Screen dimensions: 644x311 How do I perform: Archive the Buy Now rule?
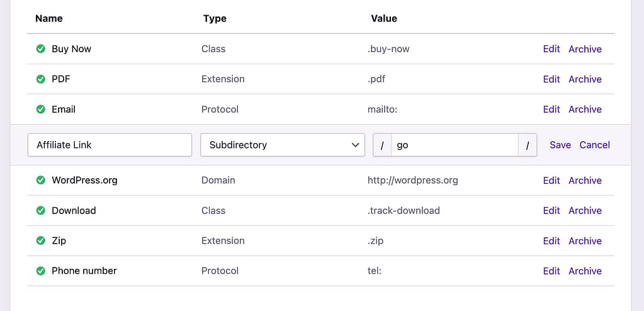[585, 49]
